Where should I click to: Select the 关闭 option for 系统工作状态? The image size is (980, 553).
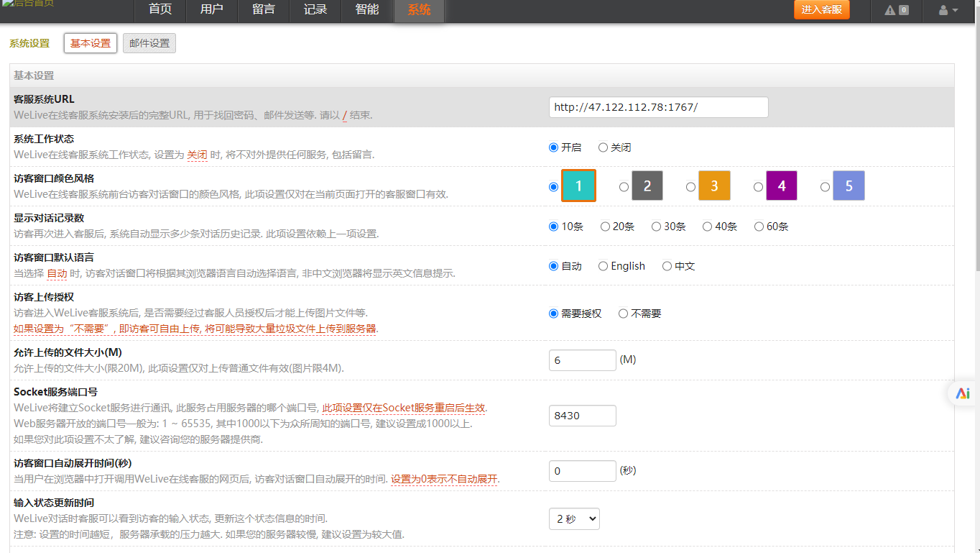coord(603,147)
